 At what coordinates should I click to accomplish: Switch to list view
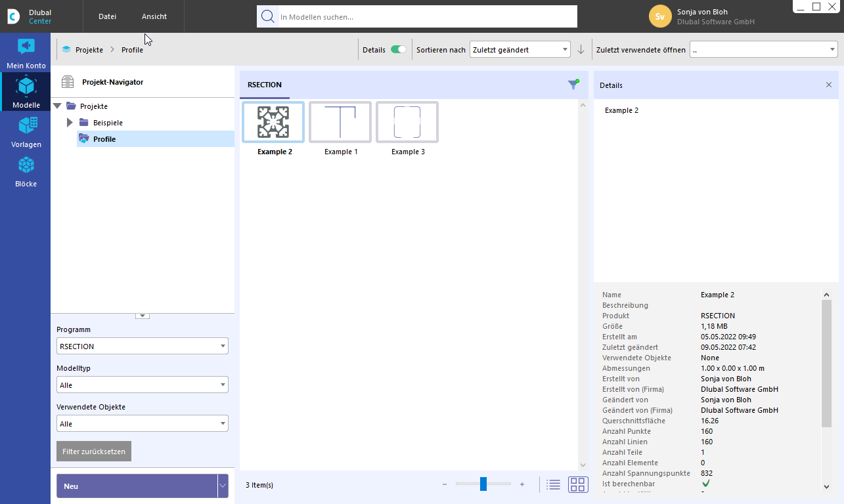553,485
